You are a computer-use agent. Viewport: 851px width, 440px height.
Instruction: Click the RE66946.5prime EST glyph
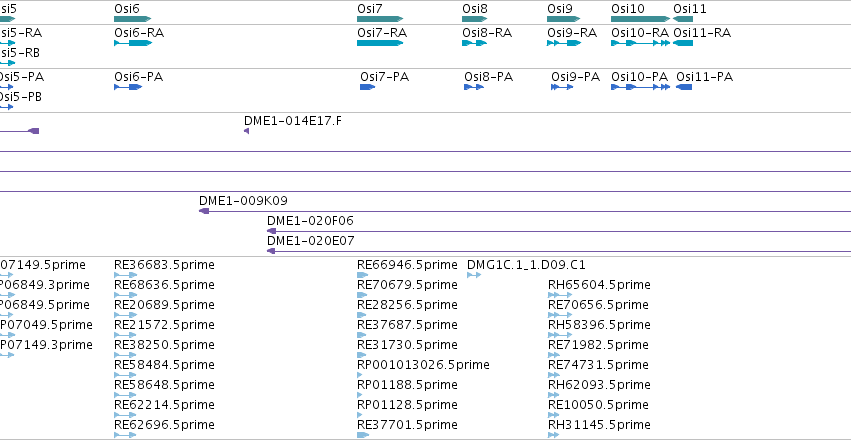pos(363,276)
